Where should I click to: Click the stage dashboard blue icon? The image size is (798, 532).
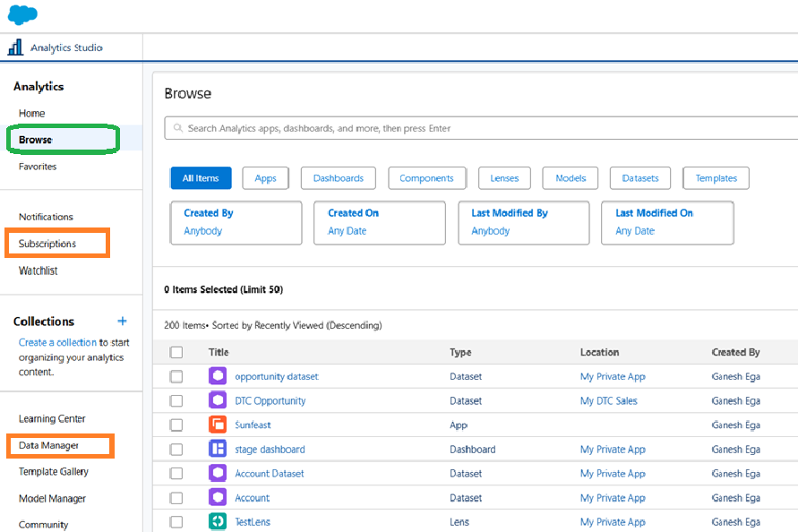pos(218,449)
